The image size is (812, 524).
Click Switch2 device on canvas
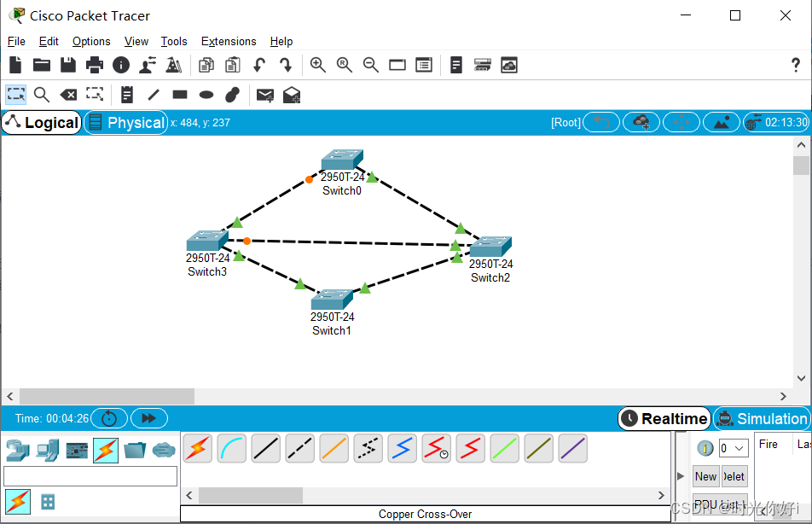click(490, 247)
